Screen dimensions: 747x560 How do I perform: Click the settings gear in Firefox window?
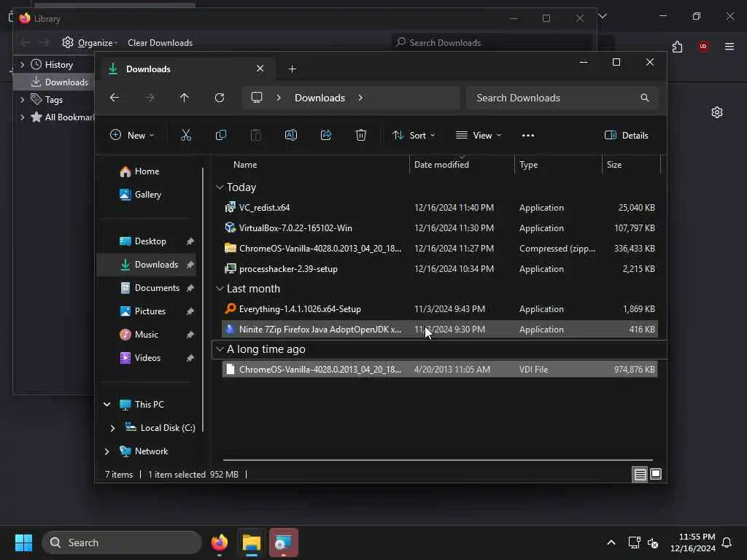coord(717,112)
